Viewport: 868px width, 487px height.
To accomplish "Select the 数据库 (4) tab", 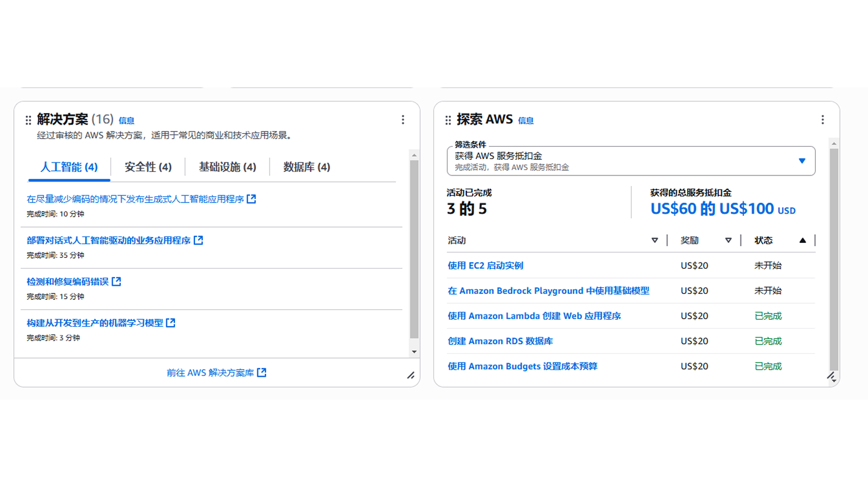I will [307, 167].
